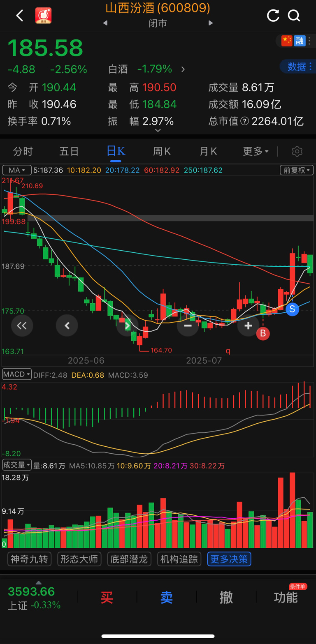The height and width of the screenshot is (644, 316).
Task: Select the 日K tab
Action: (x=116, y=151)
